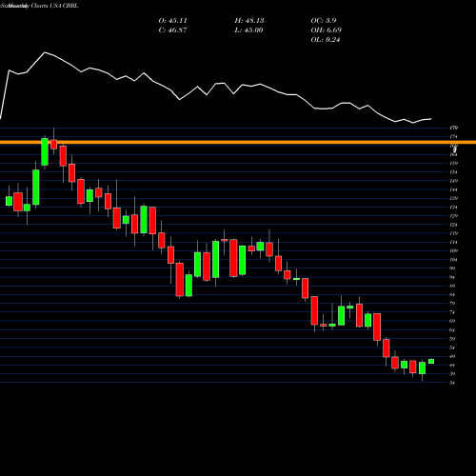
Task: Click the 64 price axis label
Action: tap(452, 330)
